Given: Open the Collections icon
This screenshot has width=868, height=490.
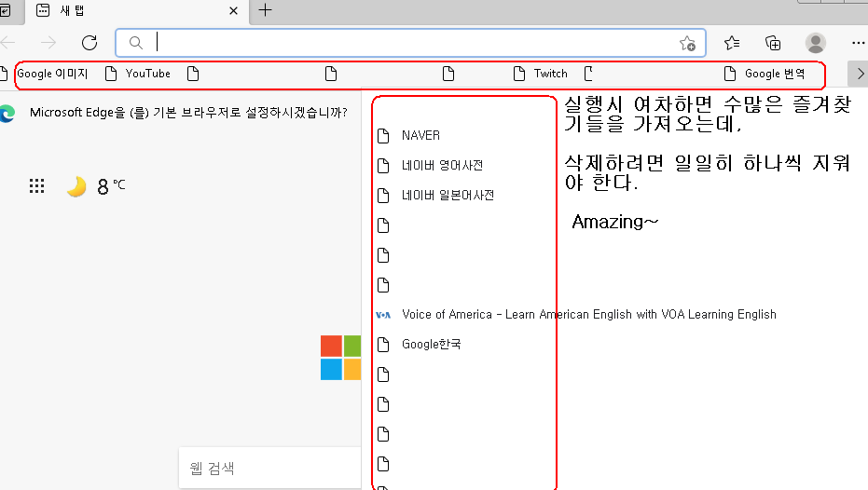Looking at the screenshot, I should coord(773,43).
